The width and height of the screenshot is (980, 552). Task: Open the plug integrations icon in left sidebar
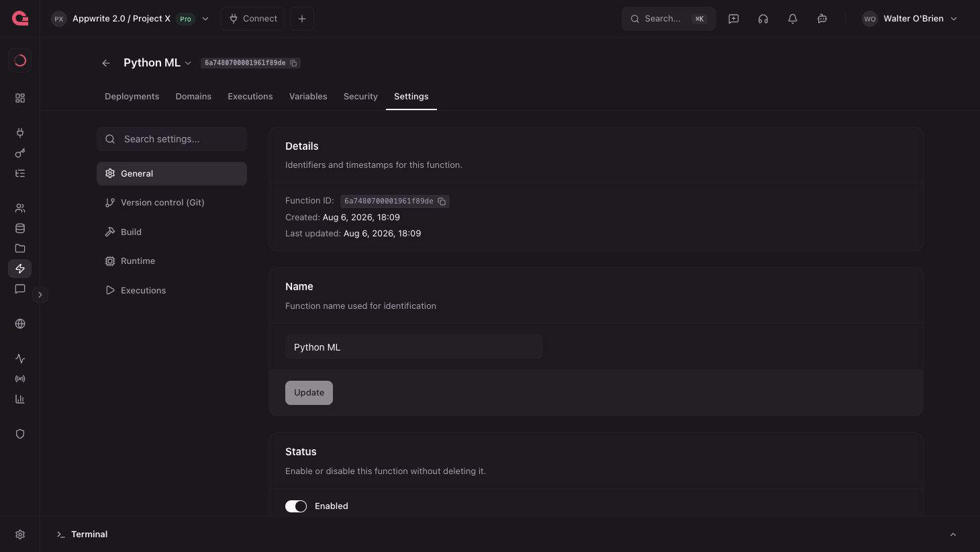pyautogui.click(x=20, y=133)
